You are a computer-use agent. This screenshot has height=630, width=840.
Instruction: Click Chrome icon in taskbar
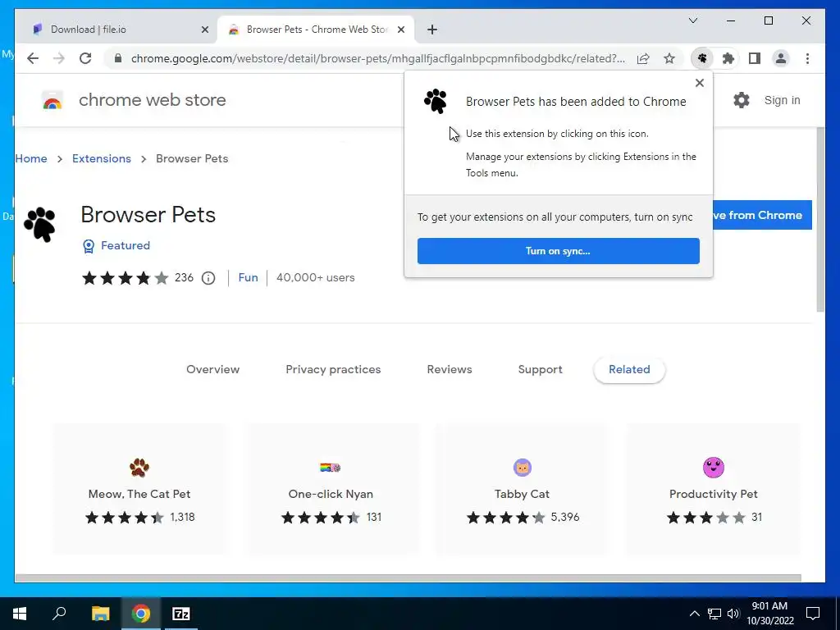point(141,614)
